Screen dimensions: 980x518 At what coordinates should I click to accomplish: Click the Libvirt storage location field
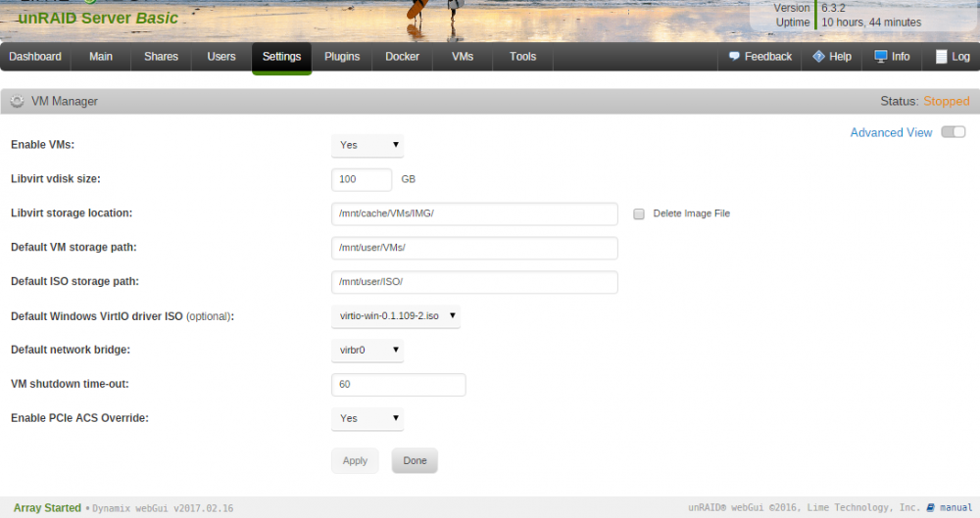click(x=474, y=213)
